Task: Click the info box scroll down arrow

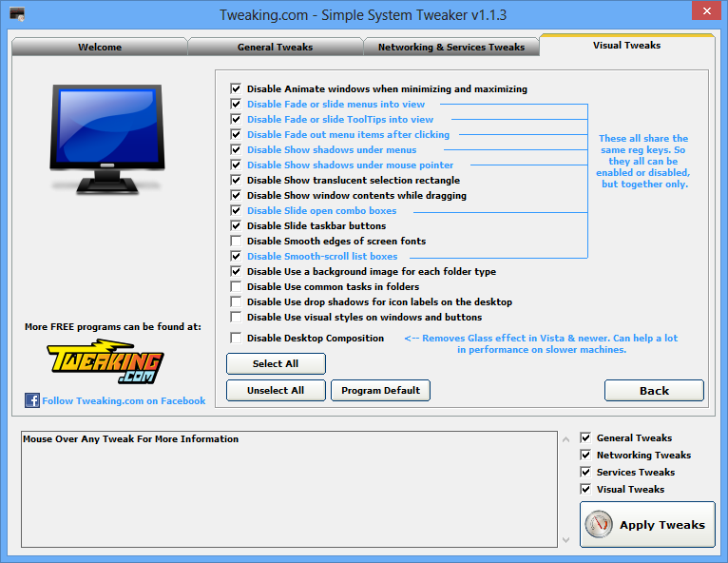Action: 566,540
